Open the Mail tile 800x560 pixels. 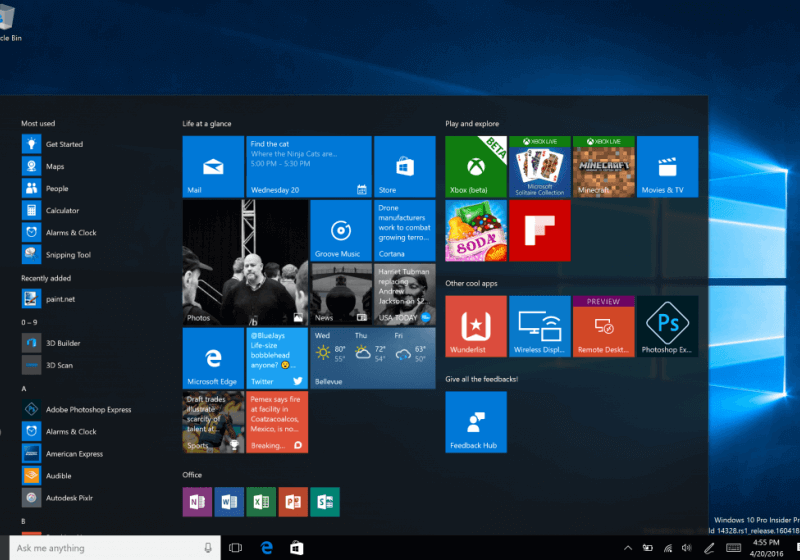tap(213, 166)
